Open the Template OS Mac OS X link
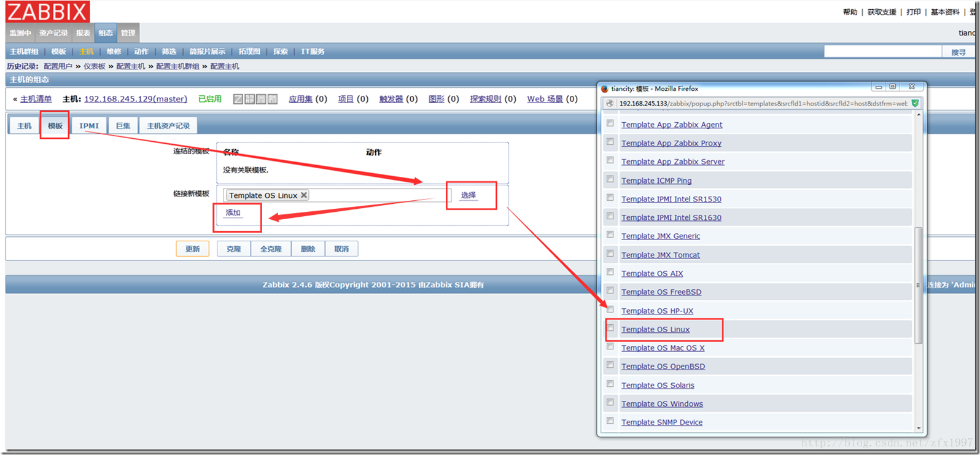 click(663, 348)
